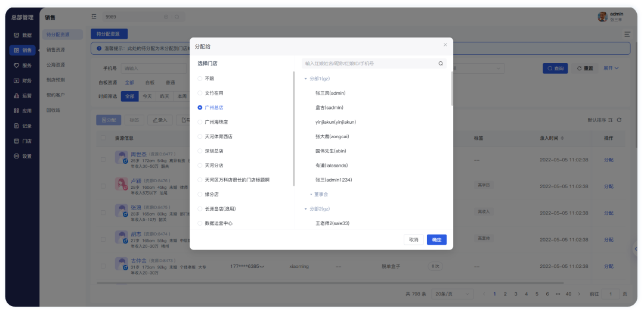Open 销售资源 in the submenu
Image resolution: width=644 pixels, height=312 pixels.
coord(55,49)
